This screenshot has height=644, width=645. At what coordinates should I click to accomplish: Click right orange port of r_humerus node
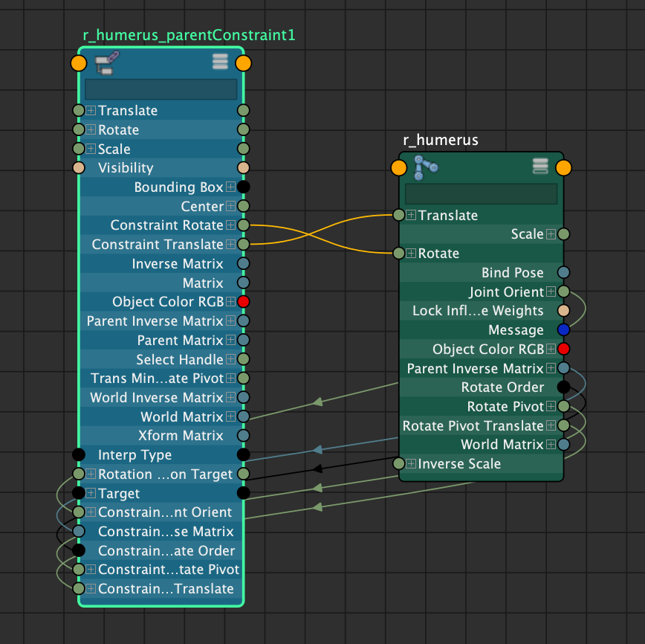click(563, 168)
